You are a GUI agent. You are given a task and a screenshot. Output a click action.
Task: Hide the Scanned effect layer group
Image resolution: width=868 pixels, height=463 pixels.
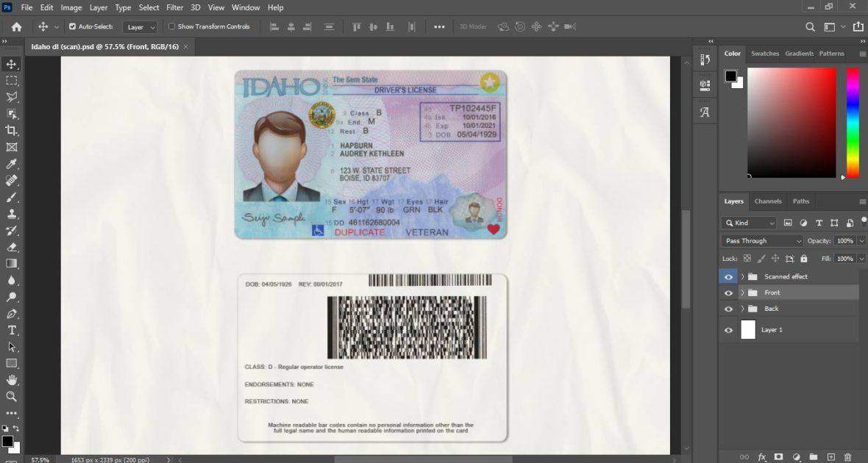pyautogui.click(x=728, y=276)
